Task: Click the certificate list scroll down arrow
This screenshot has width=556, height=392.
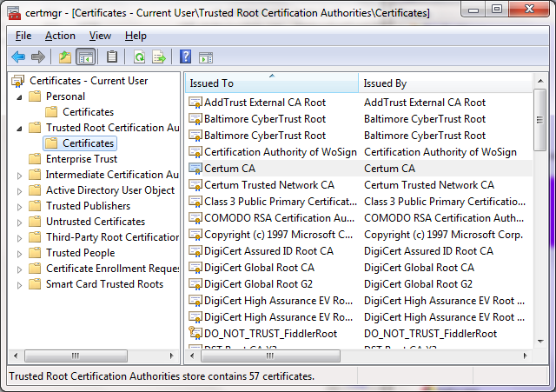Action: pyautogui.click(x=540, y=342)
